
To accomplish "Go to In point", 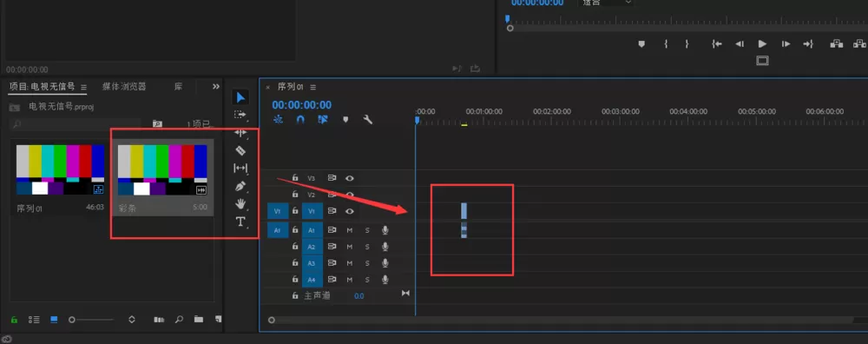I will [x=717, y=43].
